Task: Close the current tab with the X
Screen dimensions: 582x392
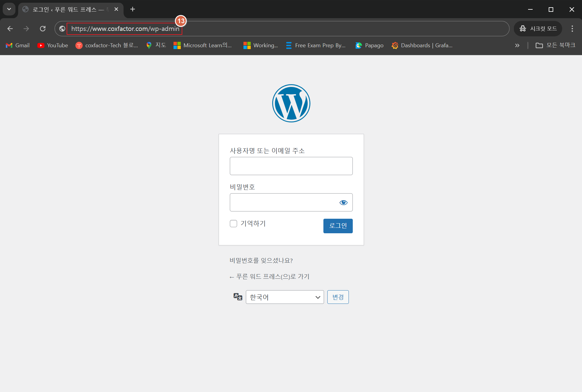Action: point(116,9)
